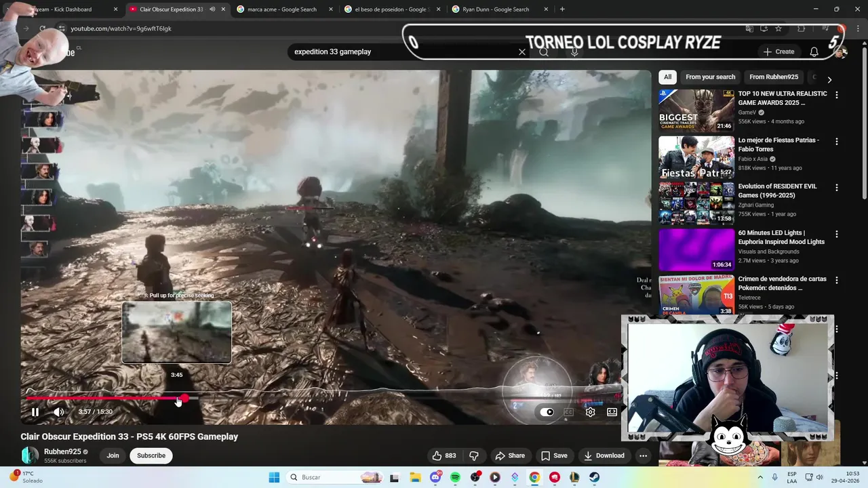Open File Explorer from the taskbar
Screen dimensions: 868x488
(415, 477)
